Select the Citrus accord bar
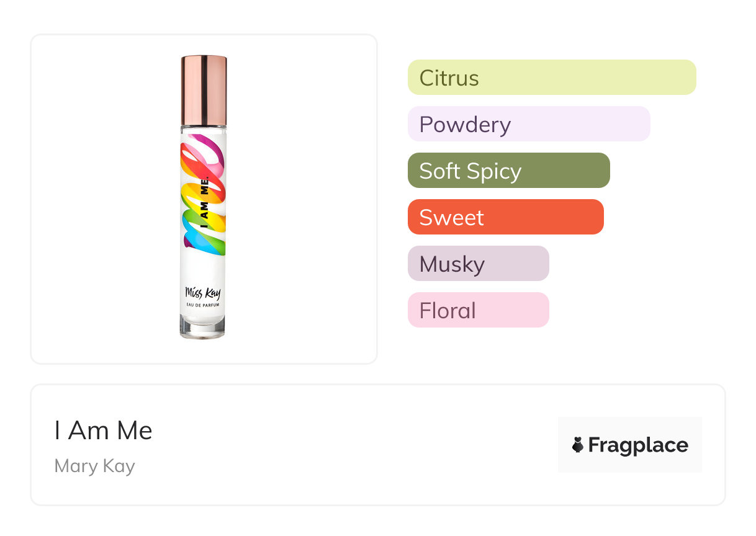Viewport: 756px width, 536px height. (x=551, y=78)
